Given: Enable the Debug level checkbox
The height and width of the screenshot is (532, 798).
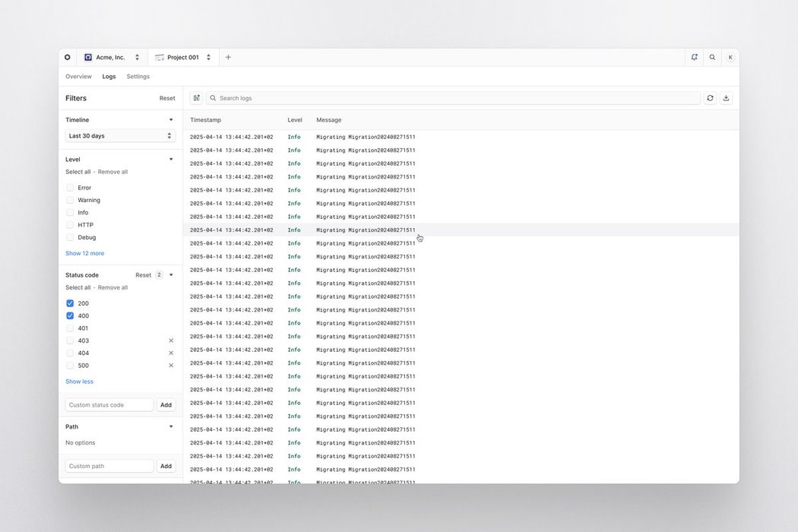Looking at the screenshot, I should [70, 237].
